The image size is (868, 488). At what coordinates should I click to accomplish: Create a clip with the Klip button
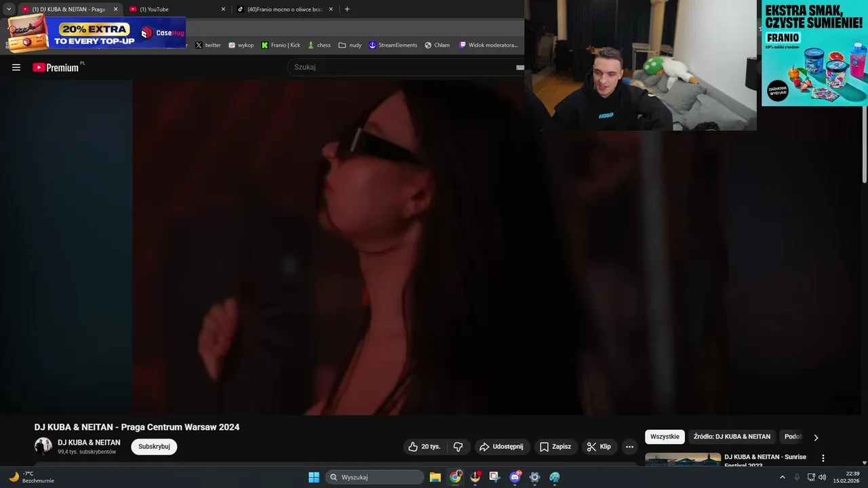[599, 447]
